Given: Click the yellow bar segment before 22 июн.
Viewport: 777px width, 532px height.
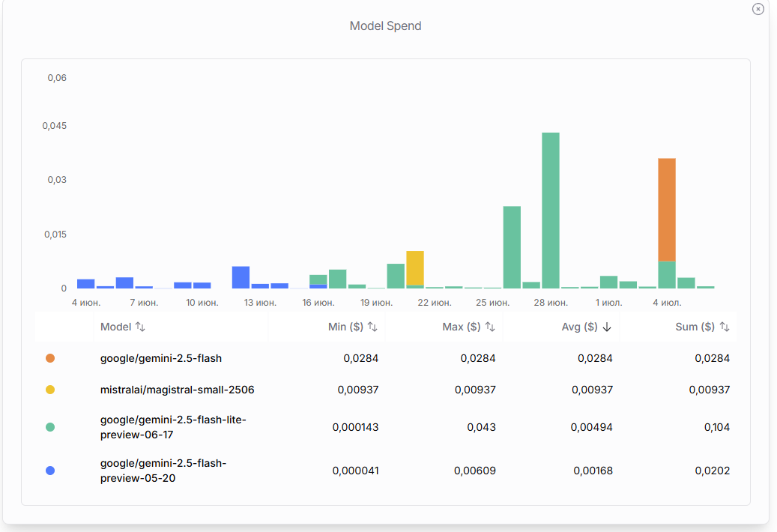Looking at the screenshot, I should [x=415, y=267].
